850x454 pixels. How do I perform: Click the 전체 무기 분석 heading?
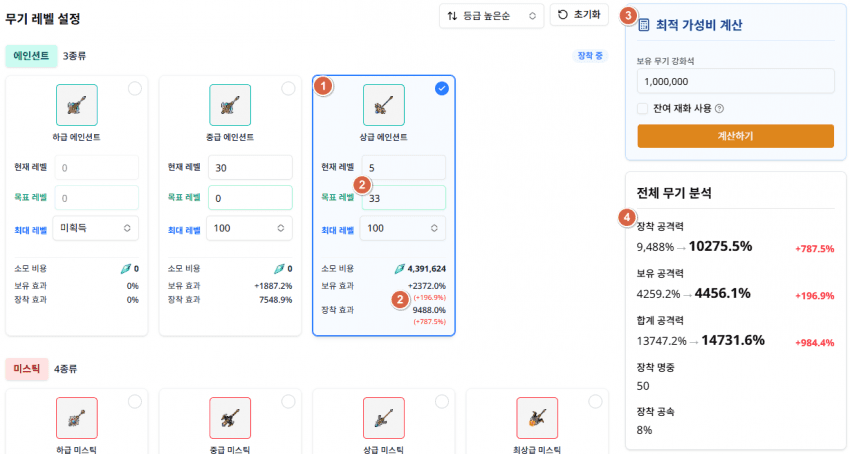[x=674, y=193]
